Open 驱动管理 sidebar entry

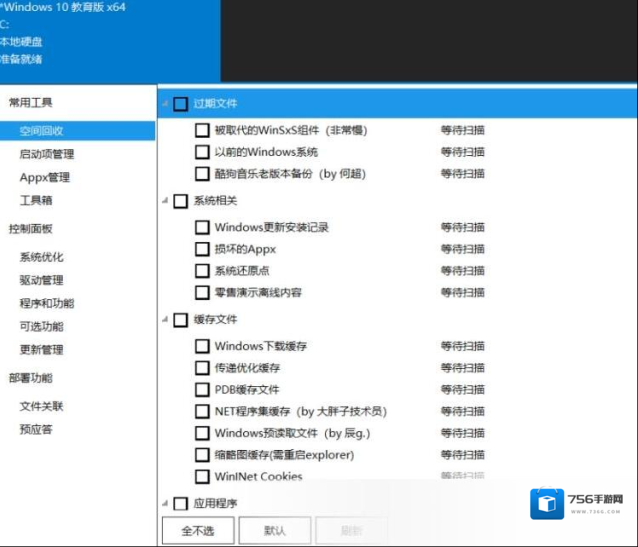41,280
